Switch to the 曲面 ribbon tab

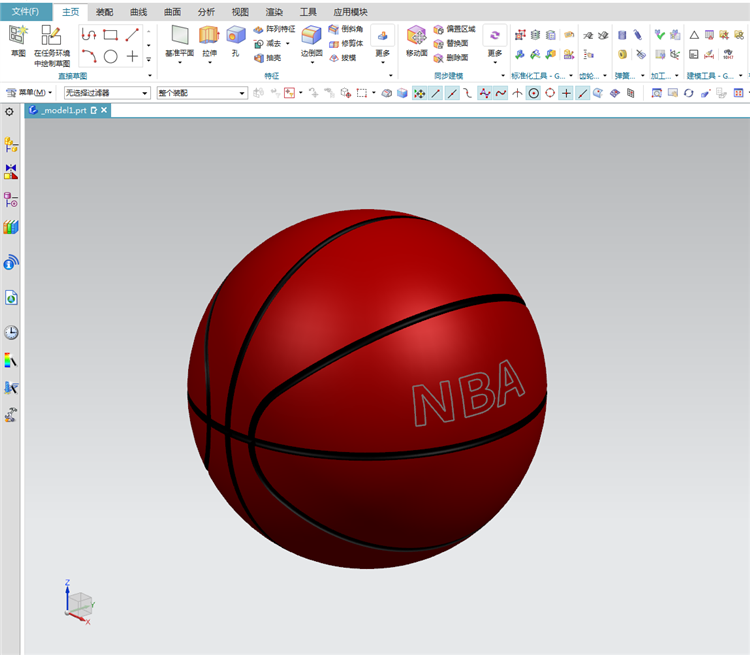pyautogui.click(x=173, y=12)
